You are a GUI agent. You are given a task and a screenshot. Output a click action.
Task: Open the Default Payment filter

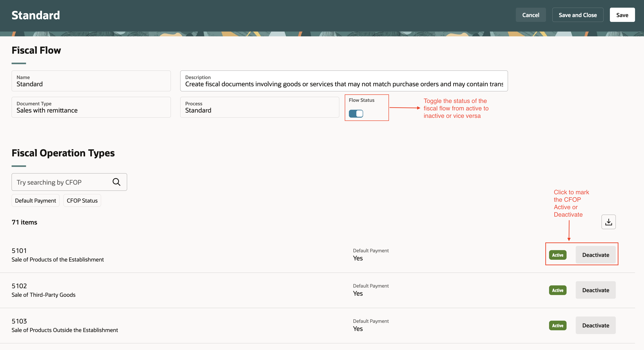point(35,201)
